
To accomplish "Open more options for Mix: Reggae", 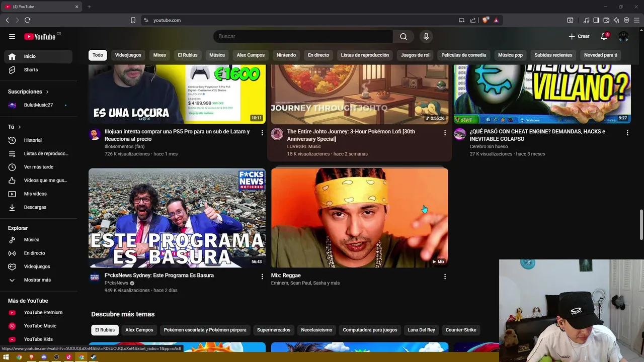I will coord(445,277).
